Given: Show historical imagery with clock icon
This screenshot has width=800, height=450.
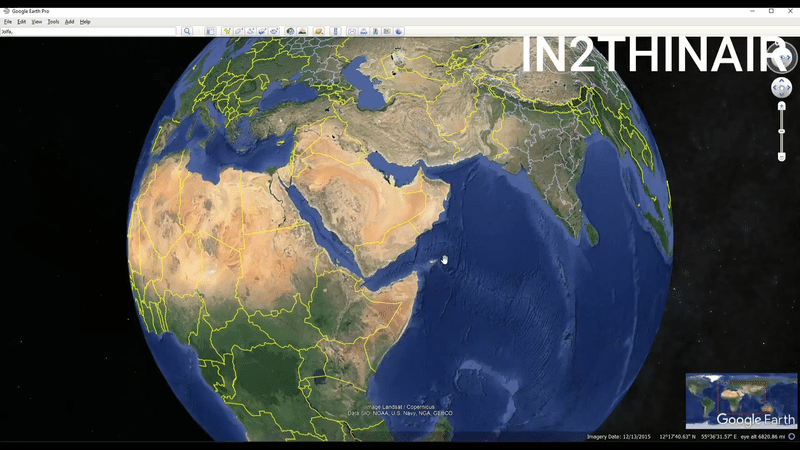Looking at the screenshot, I should pyautogui.click(x=290, y=31).
